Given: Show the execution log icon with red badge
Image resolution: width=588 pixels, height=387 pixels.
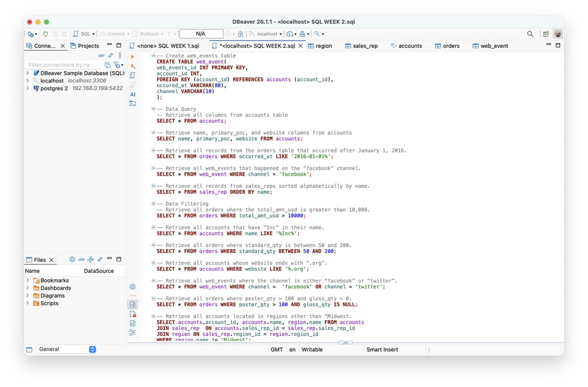Looking at the screenshot, I should 133,314.
